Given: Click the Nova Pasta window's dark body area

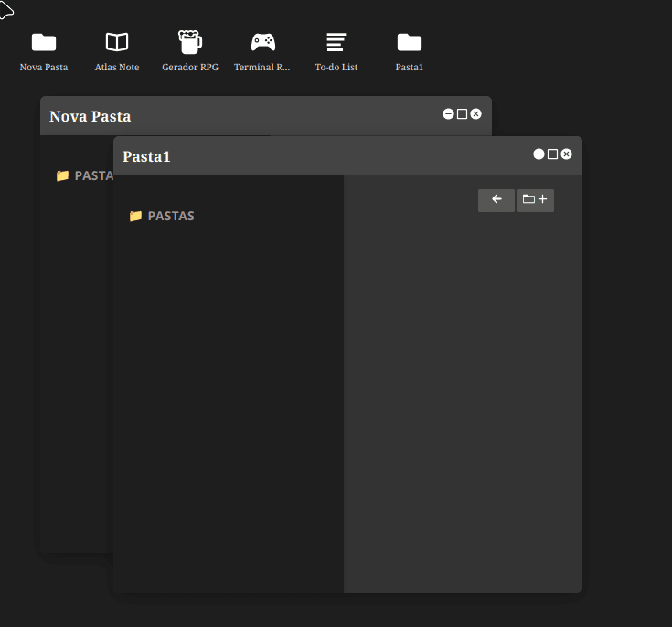Looking at the screenshot, I should coord(76,366).
